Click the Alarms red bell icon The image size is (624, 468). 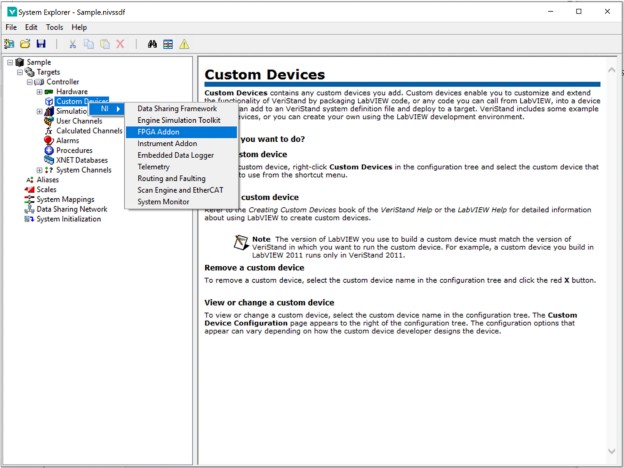pos(49,140)
